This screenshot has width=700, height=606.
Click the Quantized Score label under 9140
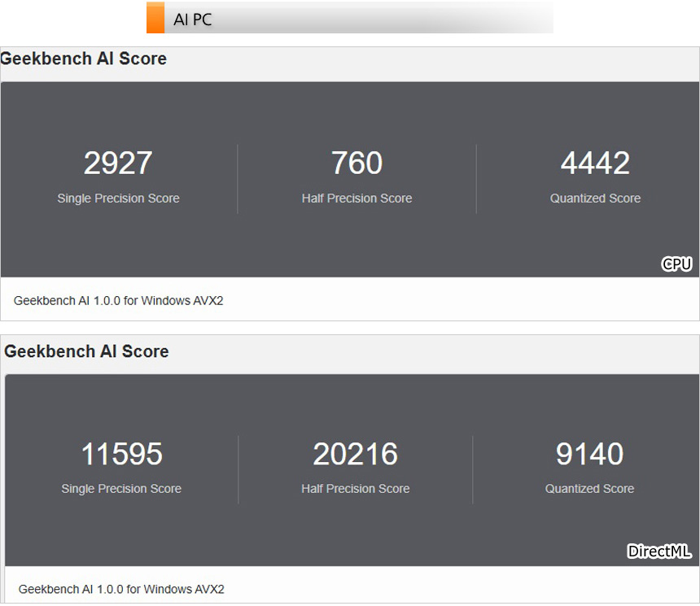589,489
